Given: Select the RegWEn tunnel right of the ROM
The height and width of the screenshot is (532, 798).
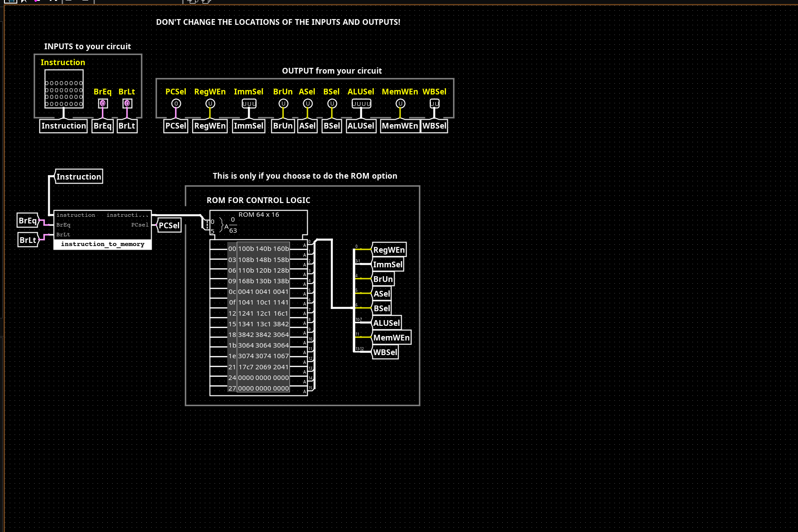Looking at the screenshot, I should (389, 250).
